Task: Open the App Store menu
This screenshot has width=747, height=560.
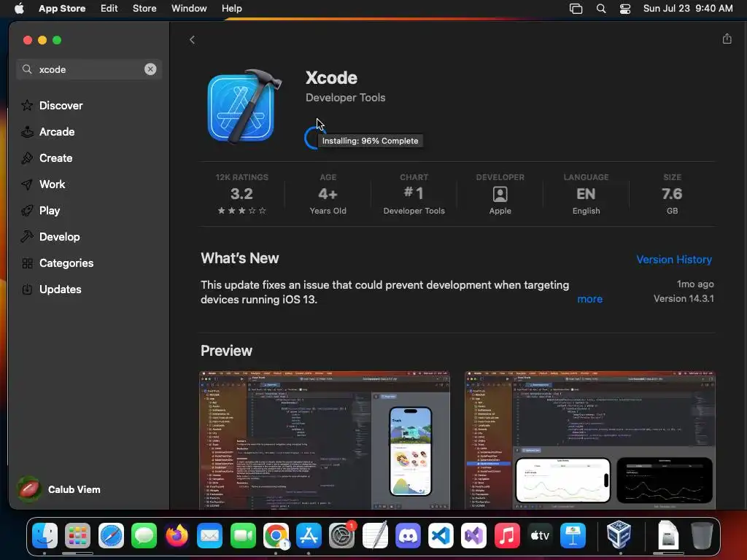Action: [62, 8]
